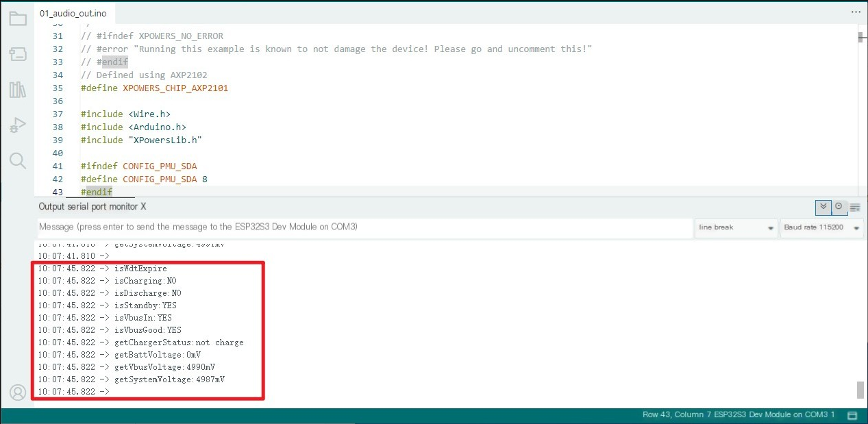This screenshot has height=424, width=868.
Task: Open the Boards Manager sidebar icon
Action: coord(18,54)
